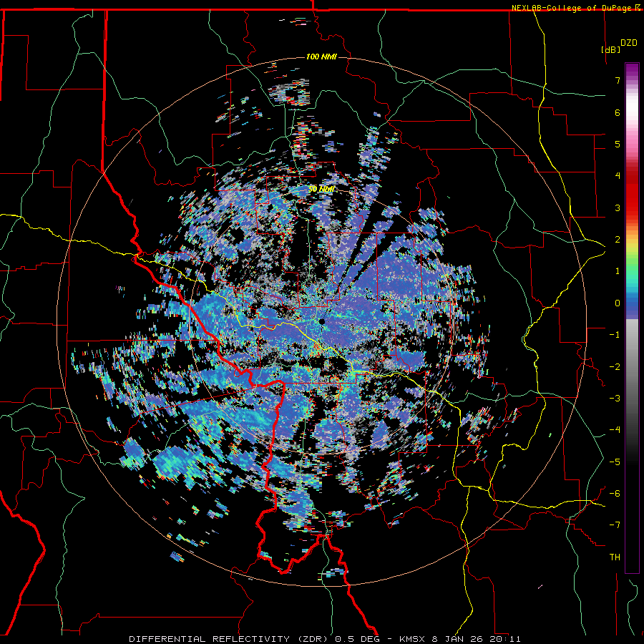This screenshot has height=644, width=644.
Task: Click the -4 scale label
Action: click(615, 430)
